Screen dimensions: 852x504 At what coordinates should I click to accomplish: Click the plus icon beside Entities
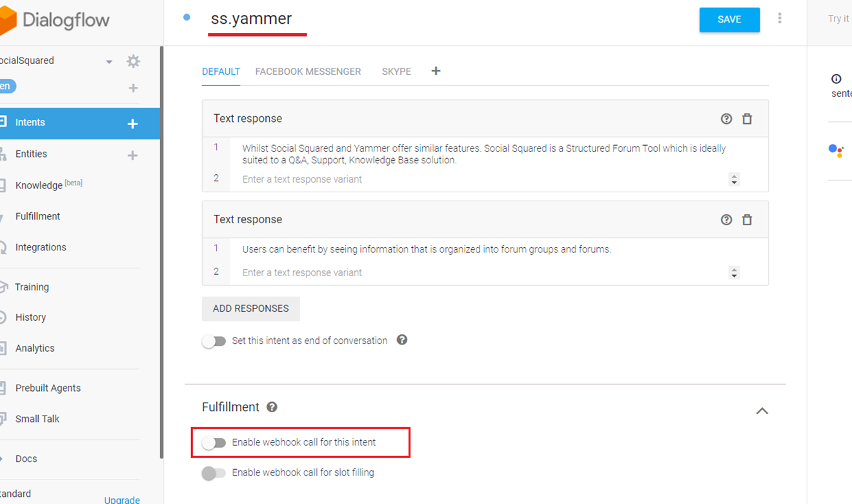click(132, 155)
